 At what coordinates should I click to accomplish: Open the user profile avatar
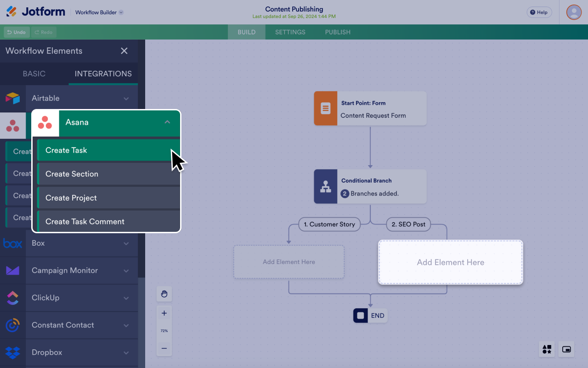[574, 12]
